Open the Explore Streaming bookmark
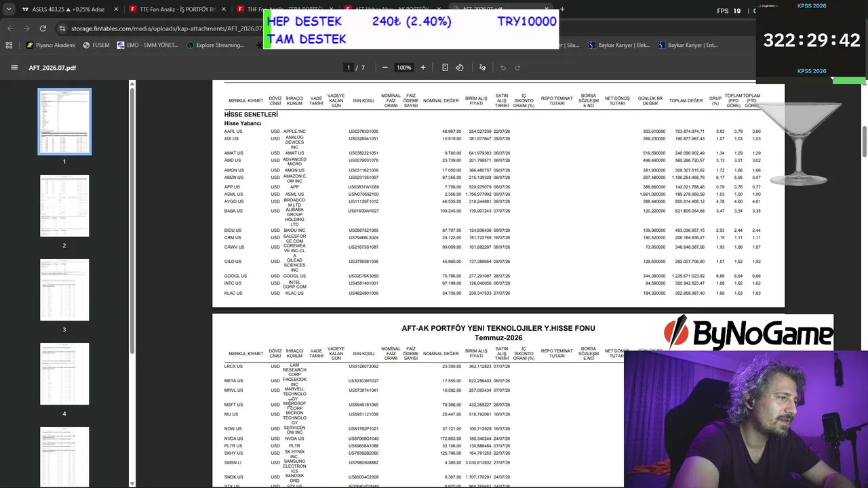Screen dimensions: 868x488 [215, 45]
